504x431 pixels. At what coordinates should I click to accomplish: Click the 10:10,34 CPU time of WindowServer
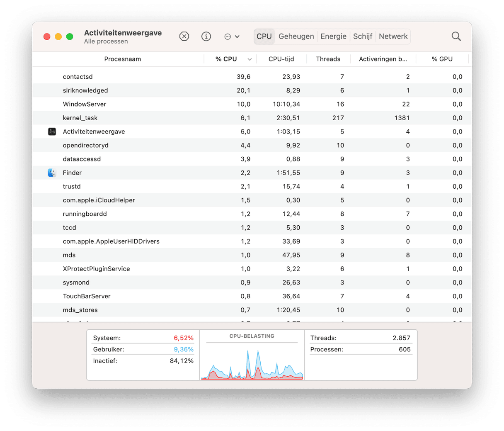coord(286,104)
